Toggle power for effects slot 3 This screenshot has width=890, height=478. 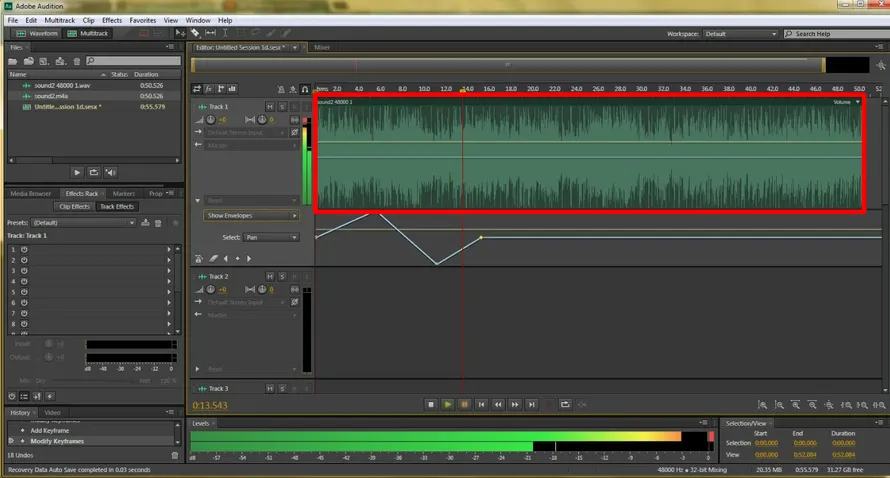pos(24,271)
